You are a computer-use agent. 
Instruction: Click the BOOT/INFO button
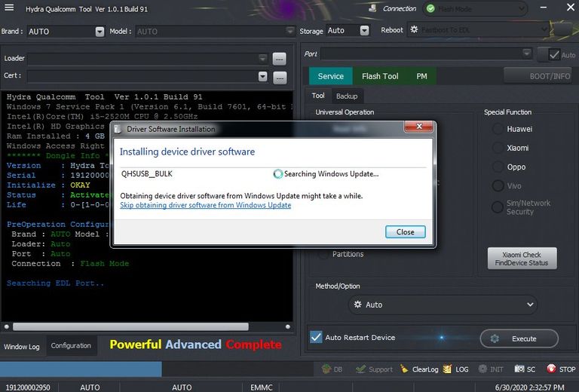click(538, 76)
